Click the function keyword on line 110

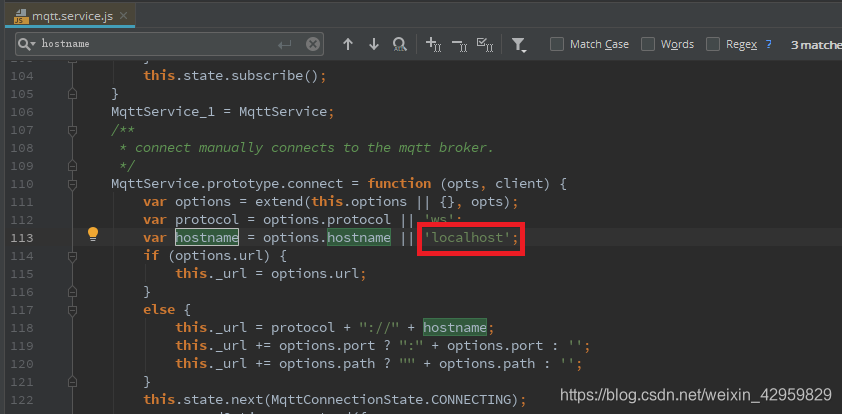[399, 184]
